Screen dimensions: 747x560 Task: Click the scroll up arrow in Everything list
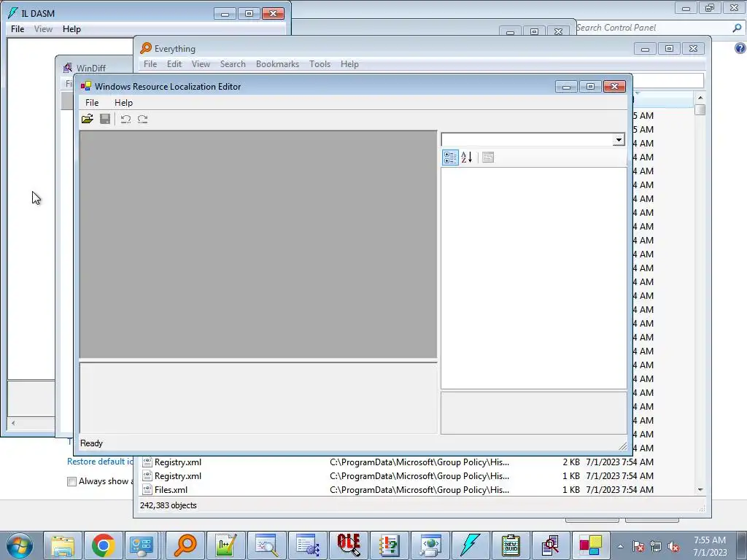click(700, 98)
